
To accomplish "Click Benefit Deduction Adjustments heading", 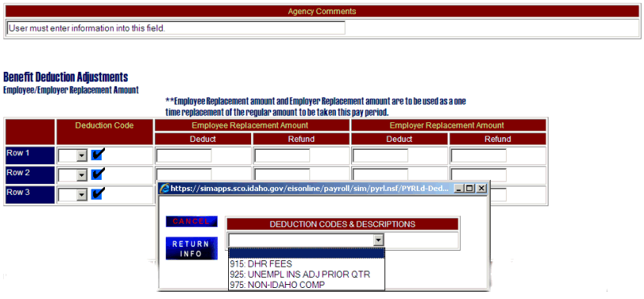I will pyautogui.click(x=66, y=77).
